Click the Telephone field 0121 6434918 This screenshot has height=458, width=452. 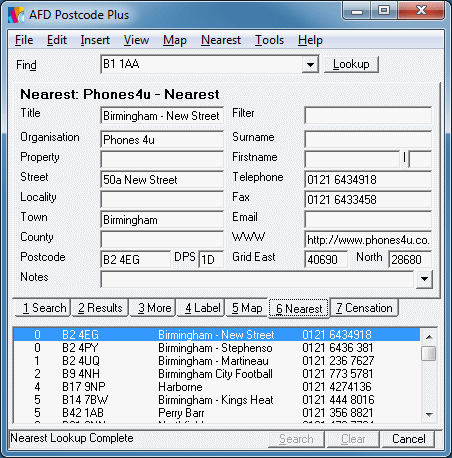coord(368,180)
